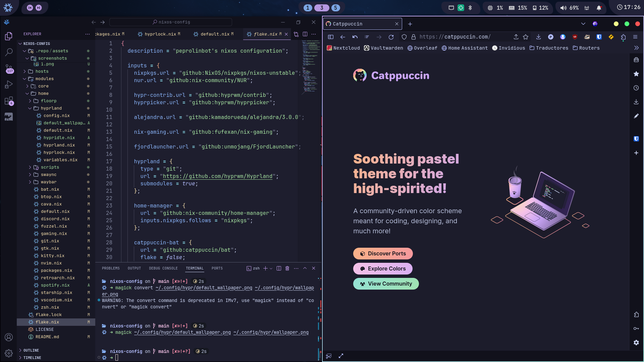Toggle the browser sidebar panel button
Screen dimensions: 644x362
click(x=331, y=37)
